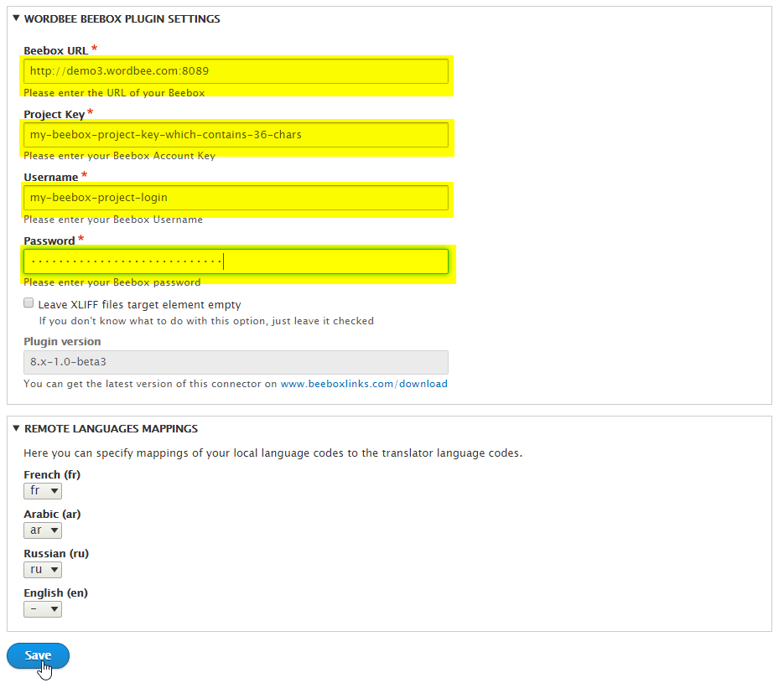784x683 pixels.
Task: Collapse the Remote Languages Mappings section
Action: 111,428
